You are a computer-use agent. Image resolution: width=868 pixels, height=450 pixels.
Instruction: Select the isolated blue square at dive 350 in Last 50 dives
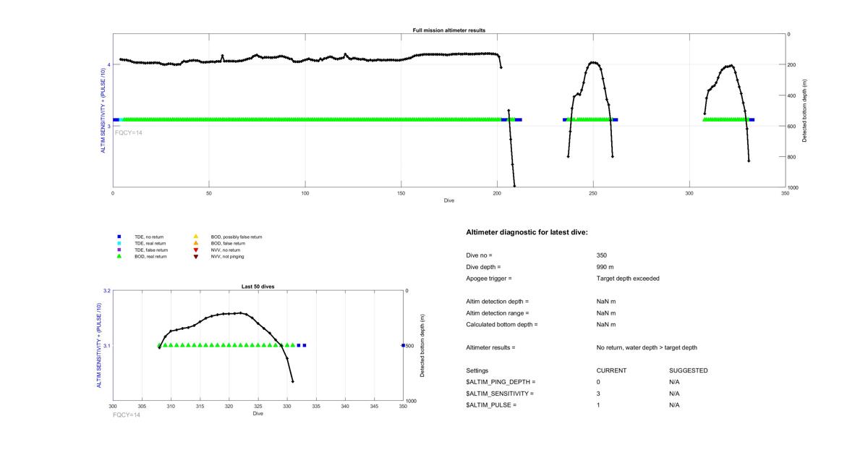click(403, 345)
